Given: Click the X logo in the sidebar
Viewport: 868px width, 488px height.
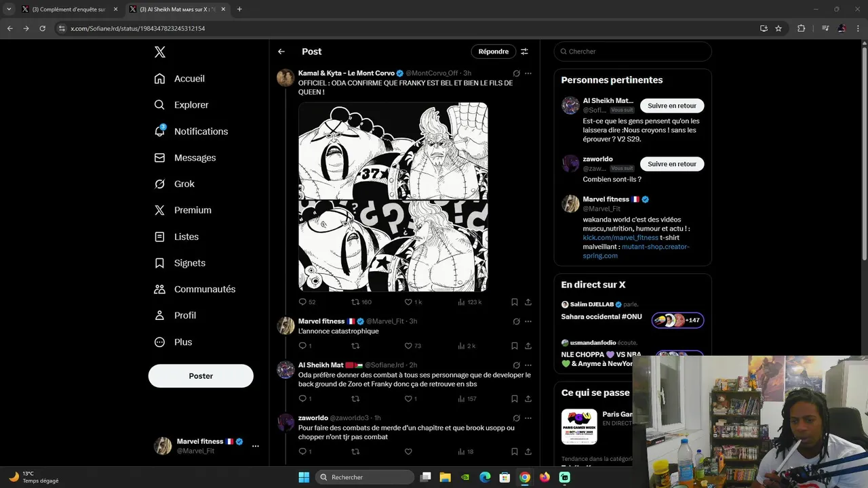Looking at the screenshot, I should click(159, 52).
